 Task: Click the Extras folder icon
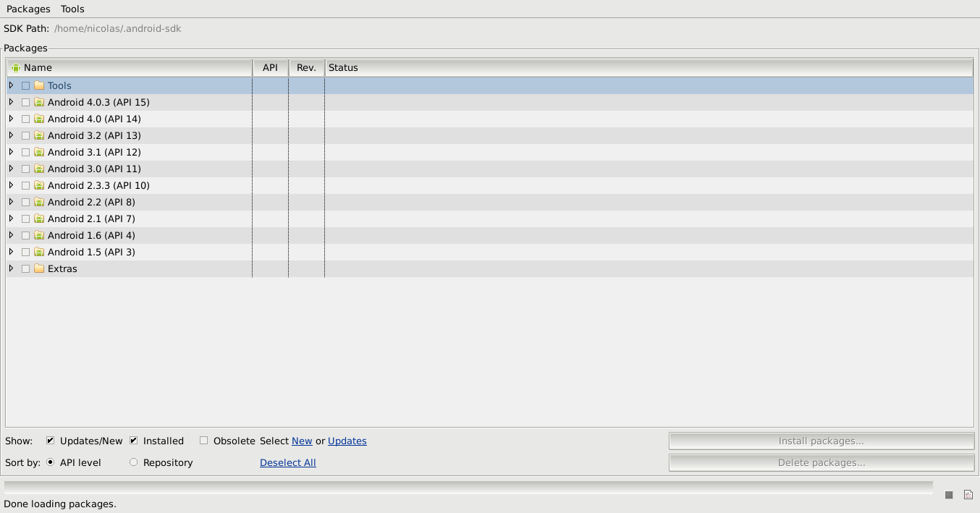tap(39, 268)
